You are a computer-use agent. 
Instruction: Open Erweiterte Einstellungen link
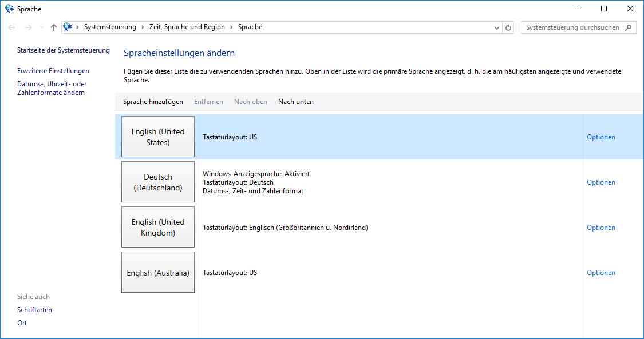pyautogui.click(x=53, y=71)
